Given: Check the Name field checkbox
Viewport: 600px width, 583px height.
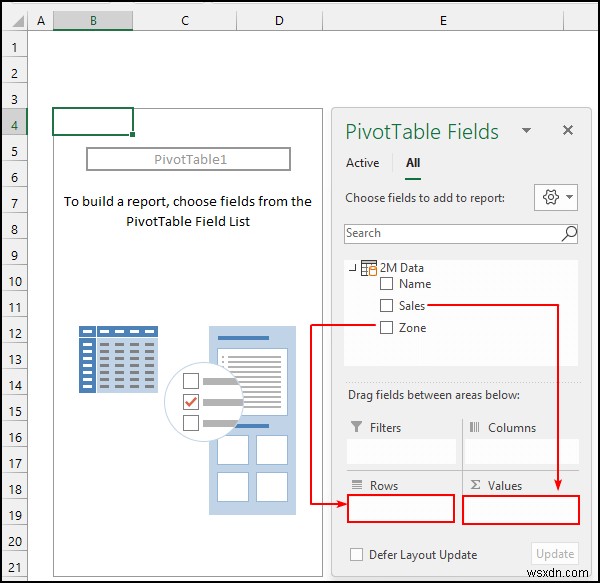Looking at the screenshot, I should click(x=386, y=284).
